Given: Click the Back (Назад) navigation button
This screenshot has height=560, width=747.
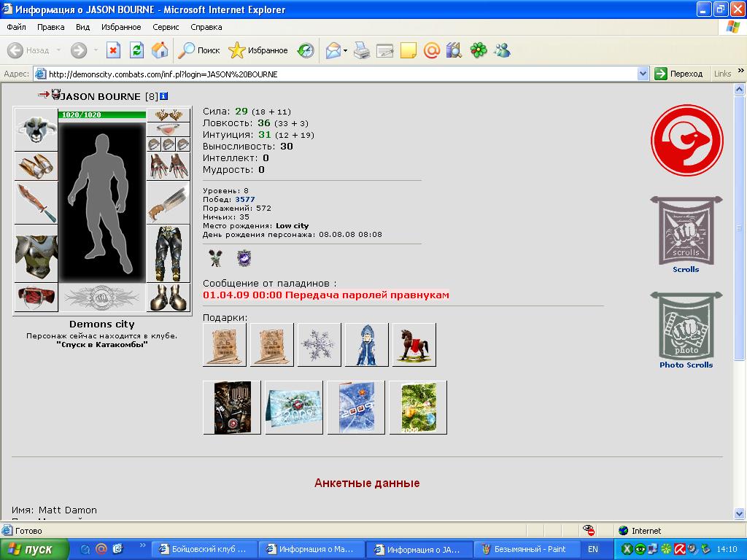Looking at the screenshot, I should [28, 50].
